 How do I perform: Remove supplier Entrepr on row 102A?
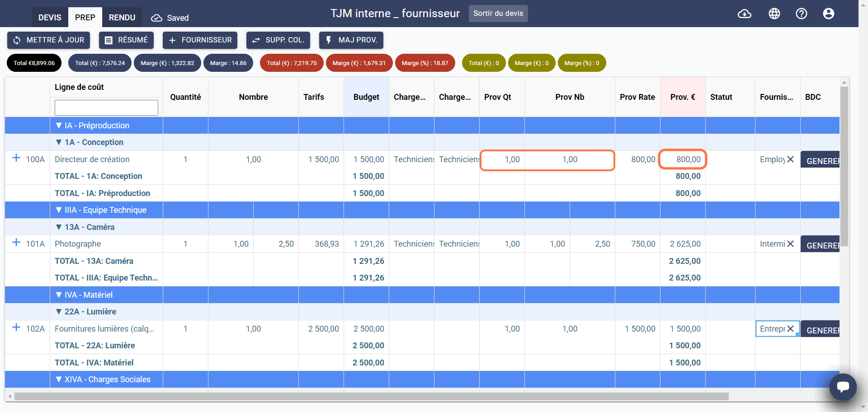pyautogui.click(x=790, y=329)
